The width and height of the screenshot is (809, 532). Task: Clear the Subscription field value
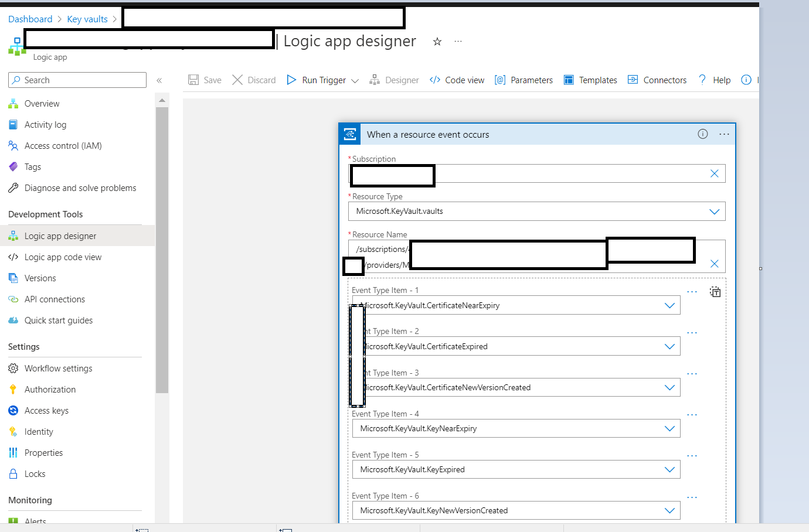715,173
